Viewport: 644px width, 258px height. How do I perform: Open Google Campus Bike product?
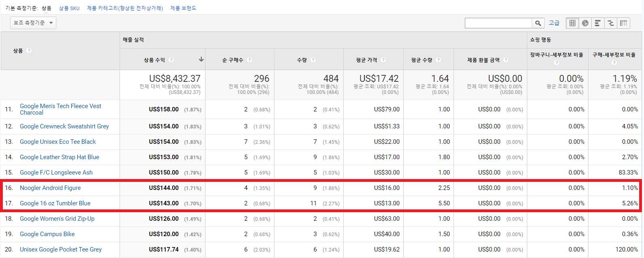pyautogui.click(x=47, y=234)
